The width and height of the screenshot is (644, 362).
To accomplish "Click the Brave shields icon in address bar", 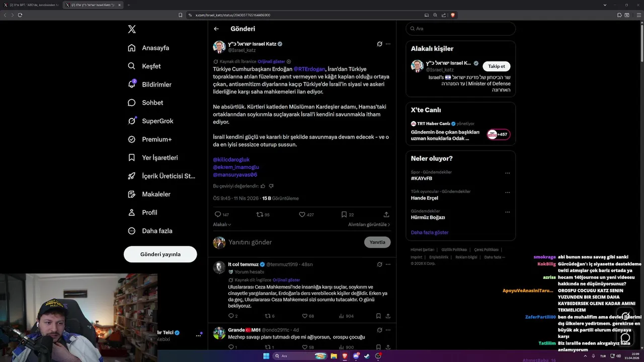I will [x=452, y=15].
